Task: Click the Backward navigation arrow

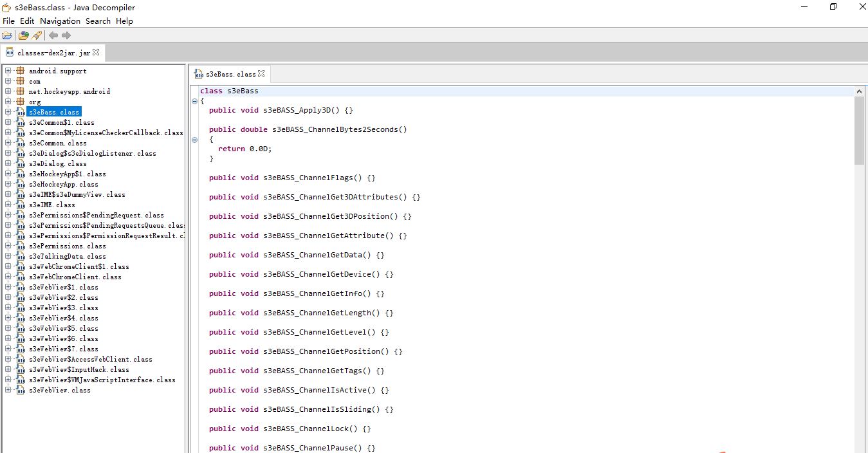Action: click(x=53, y=35)
